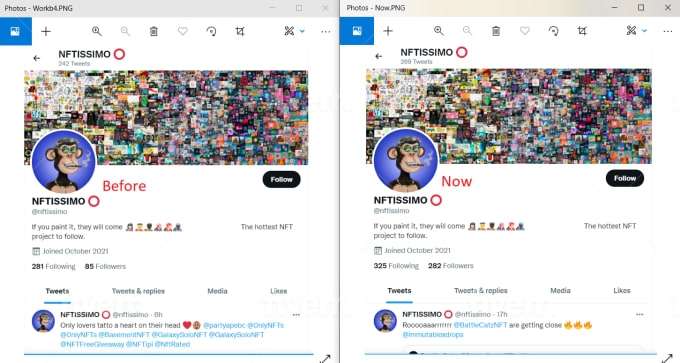This screenshot has width=680, height=363.
Task: Open collection view in Now.PNG window
Action: pyautogui.click(x=357, y=31)
